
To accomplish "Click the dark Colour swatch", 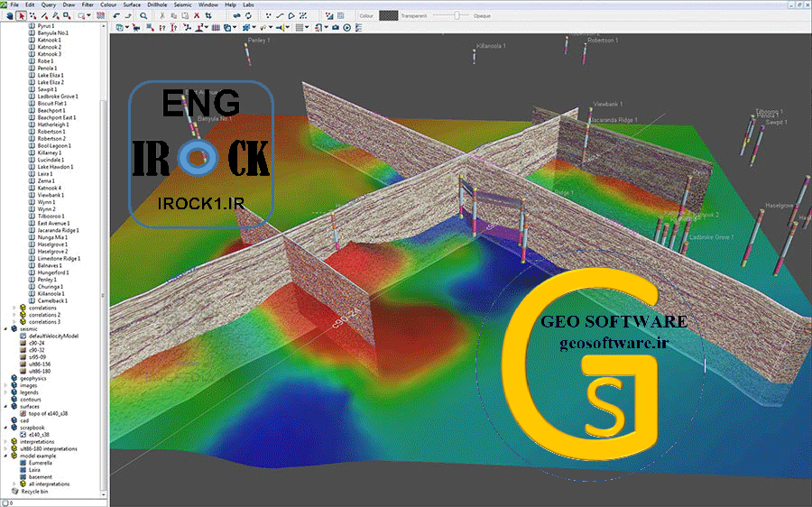I will 388,15.
